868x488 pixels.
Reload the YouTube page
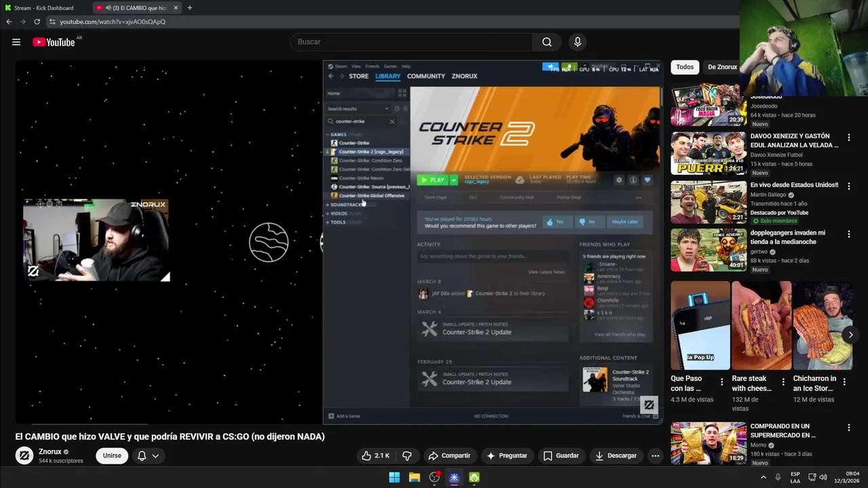pos(37,22)
